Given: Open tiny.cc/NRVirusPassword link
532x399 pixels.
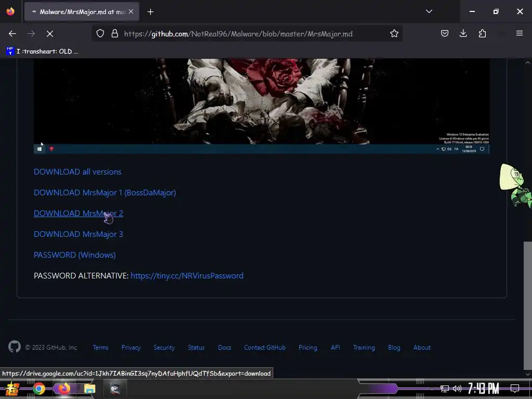Looking at the screenshot, I should tap(187, 275).
